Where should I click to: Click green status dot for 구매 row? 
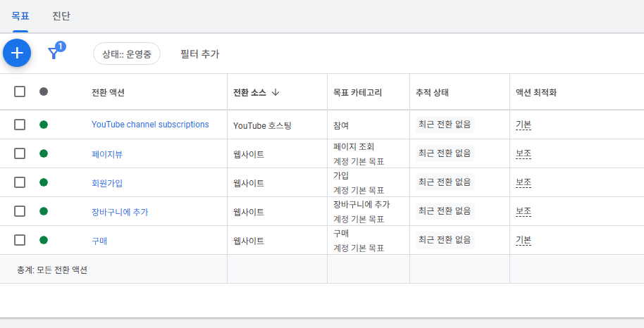pos(44,240)
